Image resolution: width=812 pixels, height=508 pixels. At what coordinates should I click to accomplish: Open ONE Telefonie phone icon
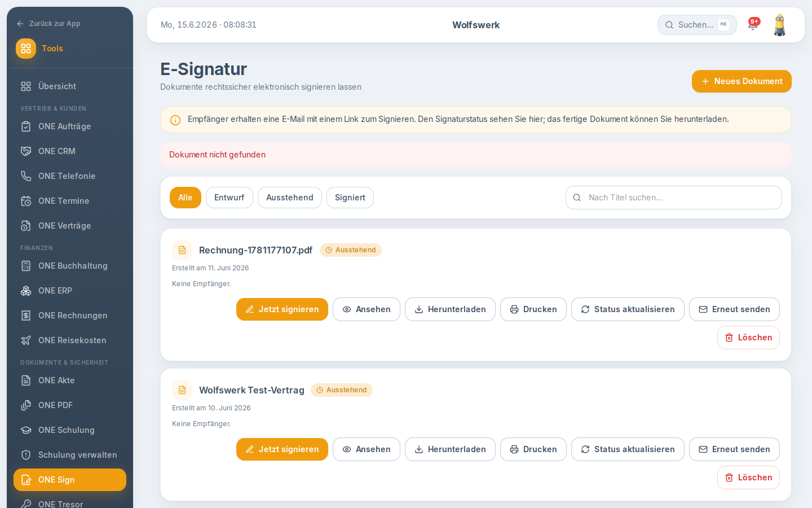click(x=26, y=176)
